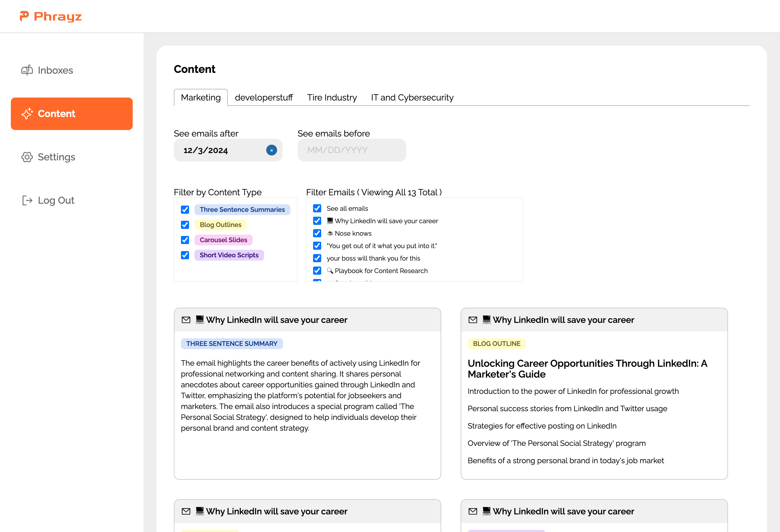Click "Benefits of a strong personal brand" line
Viewport: 780px width, 532px height.
click(566, 460)
